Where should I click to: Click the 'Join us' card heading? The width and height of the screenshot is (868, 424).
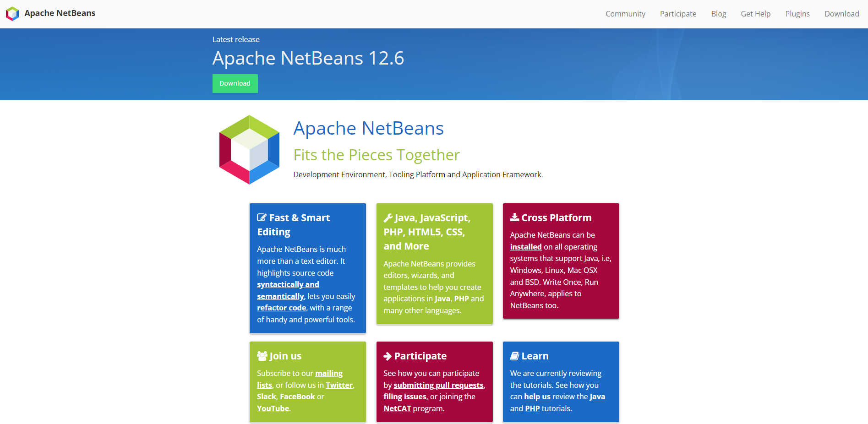[285, 356]
